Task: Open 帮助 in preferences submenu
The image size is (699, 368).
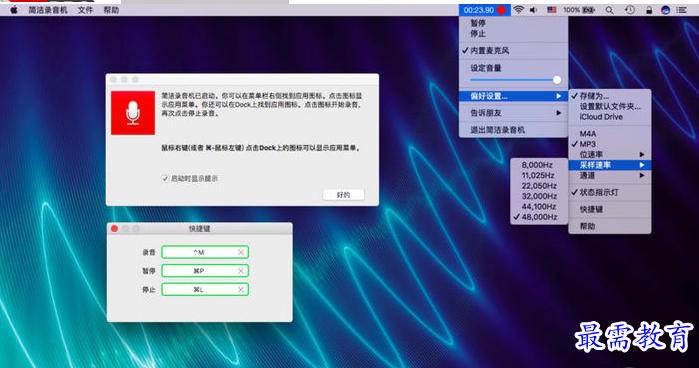Action: tap(610, 226)
